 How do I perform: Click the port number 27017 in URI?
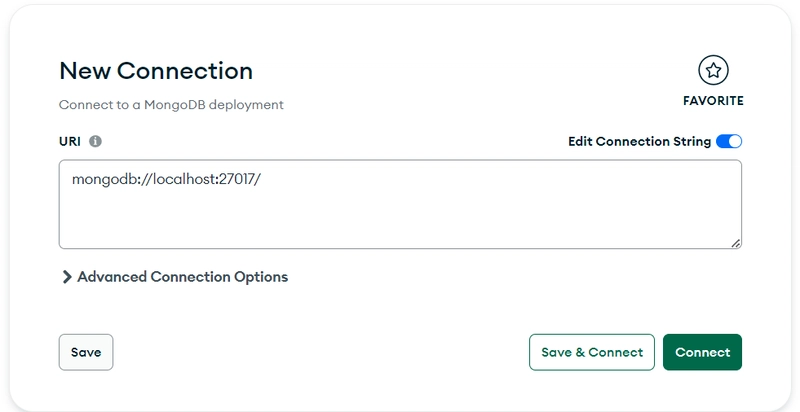pos(240,181)
